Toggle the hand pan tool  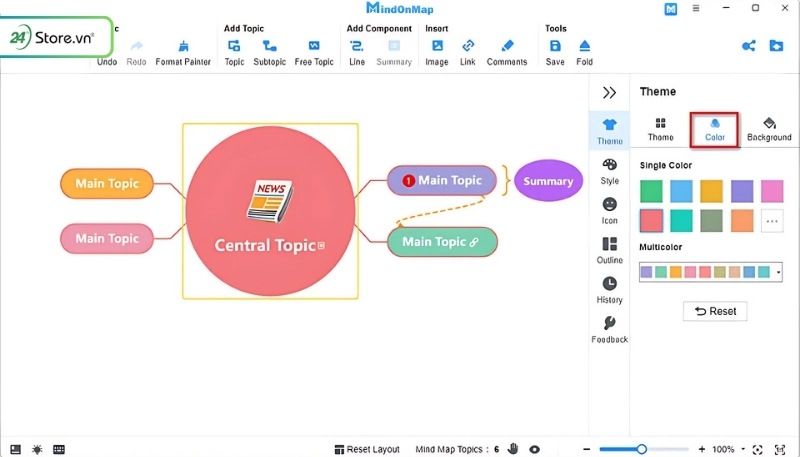pos(513,449)
